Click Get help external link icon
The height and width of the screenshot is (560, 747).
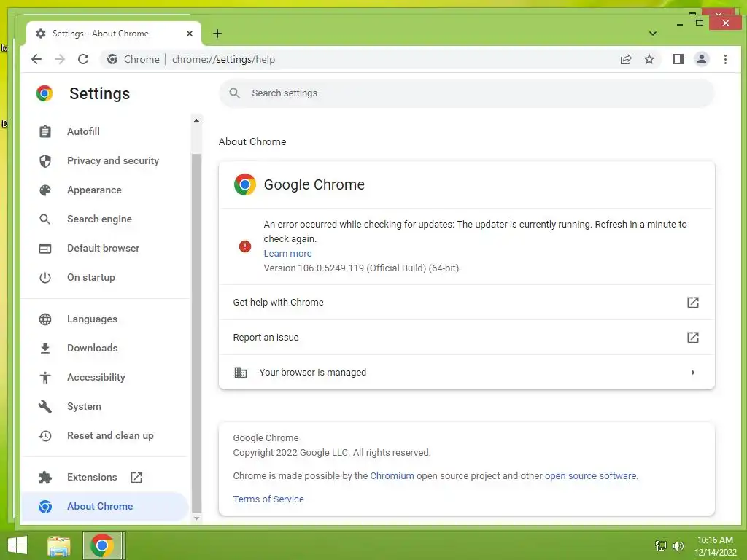(693, 303)
